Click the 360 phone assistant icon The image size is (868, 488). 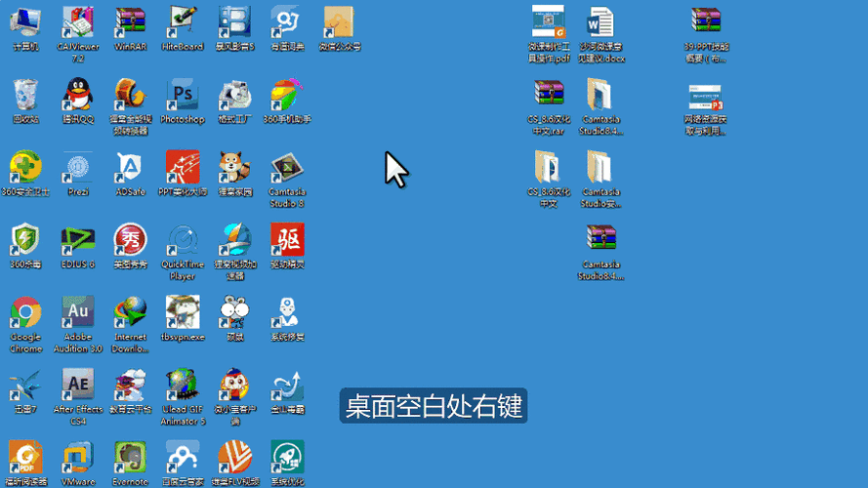[x=287, y=95]
